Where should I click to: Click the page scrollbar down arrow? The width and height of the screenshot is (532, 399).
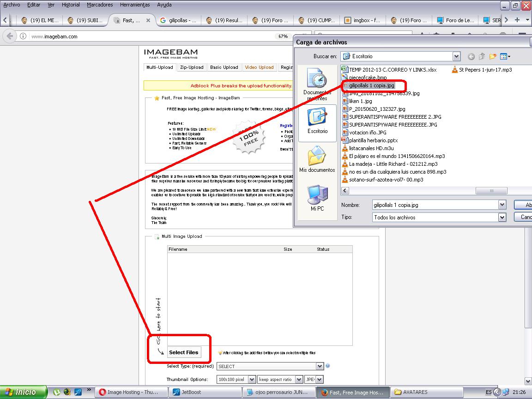pyautogui.click(x=528, y=381)
